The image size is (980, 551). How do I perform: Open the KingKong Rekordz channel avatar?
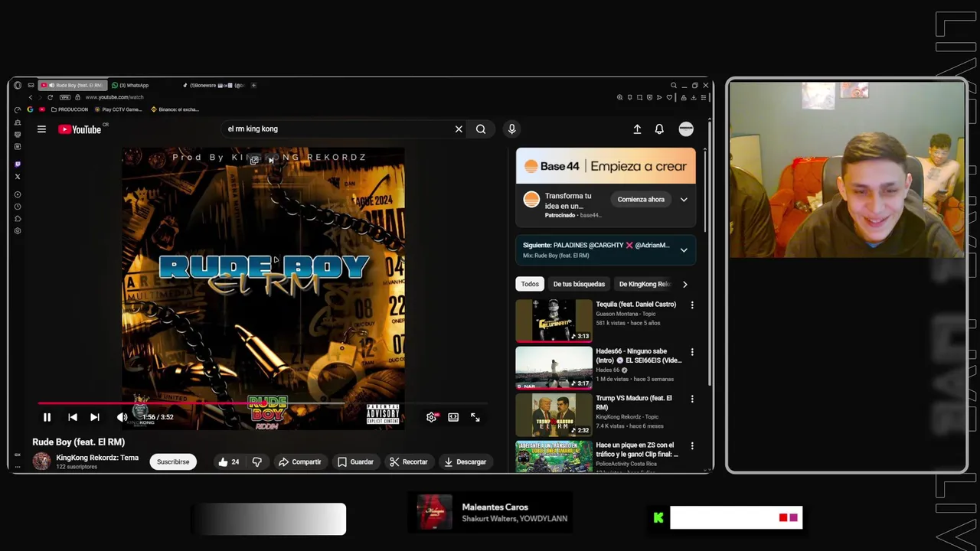click(41, 461)
